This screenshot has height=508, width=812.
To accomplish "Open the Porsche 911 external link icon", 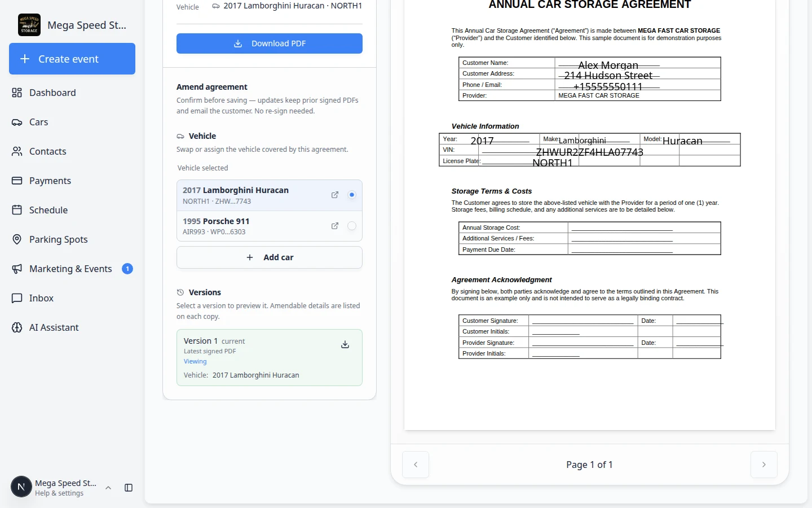I will [335, 226].
